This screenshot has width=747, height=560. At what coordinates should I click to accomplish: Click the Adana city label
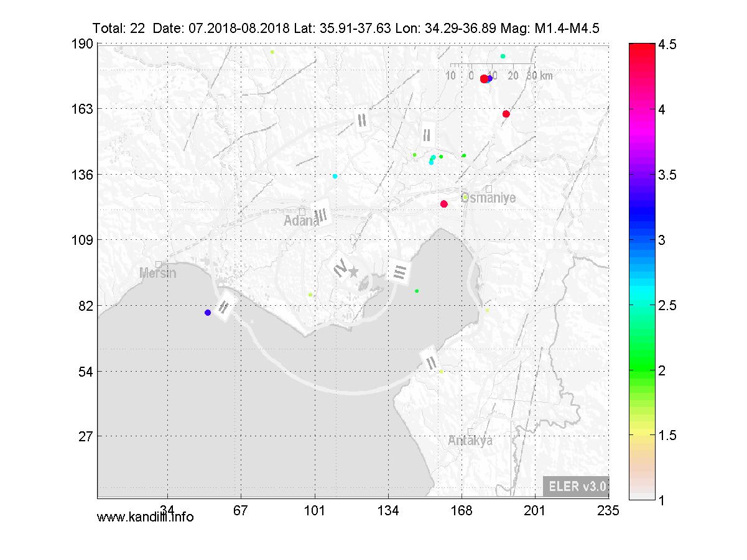[x=297, y=221]
